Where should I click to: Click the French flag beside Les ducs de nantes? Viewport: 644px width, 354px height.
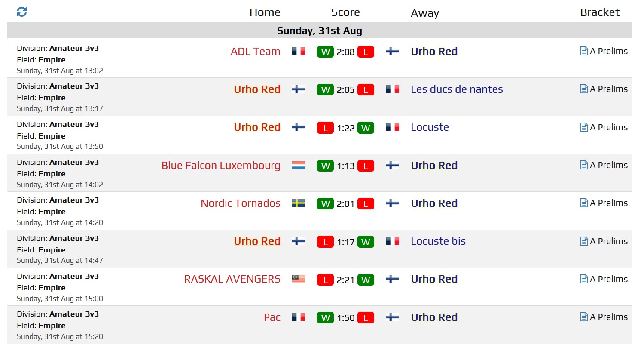click(393, 89)
